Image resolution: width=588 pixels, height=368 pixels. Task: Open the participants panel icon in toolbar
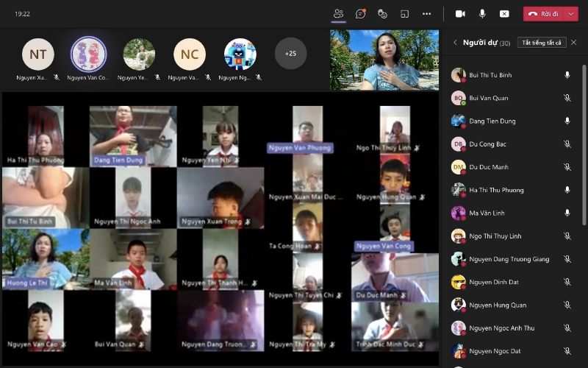(338, 13)
